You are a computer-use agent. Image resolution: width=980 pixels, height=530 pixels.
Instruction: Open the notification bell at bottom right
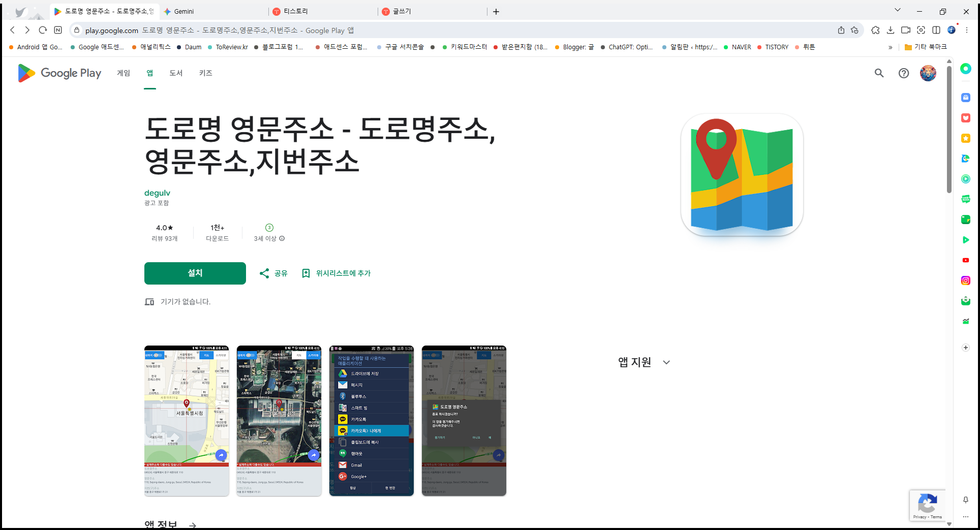965,500
